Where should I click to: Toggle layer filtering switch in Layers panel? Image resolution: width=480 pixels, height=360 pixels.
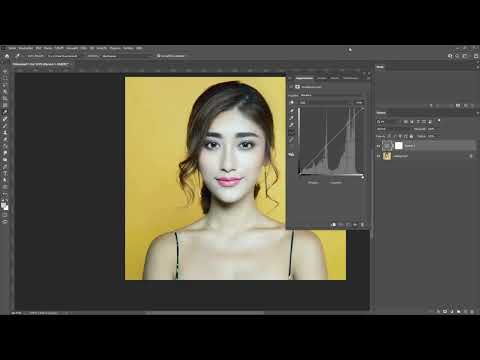coord(439,120)
